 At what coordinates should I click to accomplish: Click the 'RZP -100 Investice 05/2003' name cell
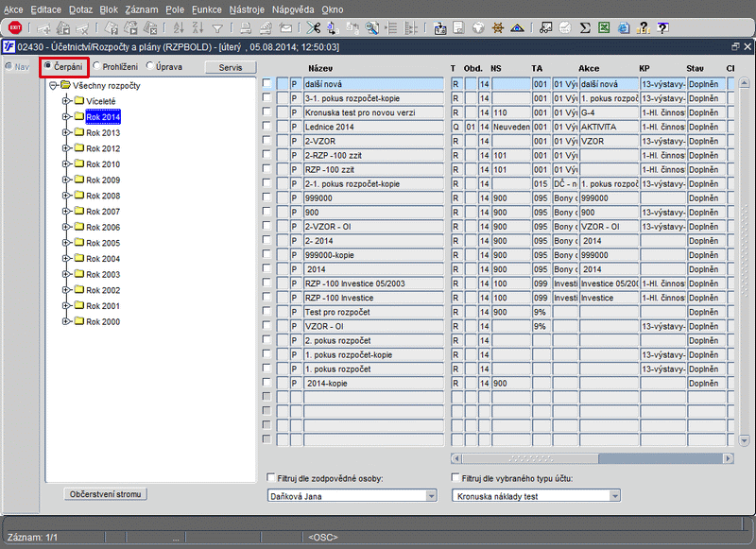(x=373, y=283)
